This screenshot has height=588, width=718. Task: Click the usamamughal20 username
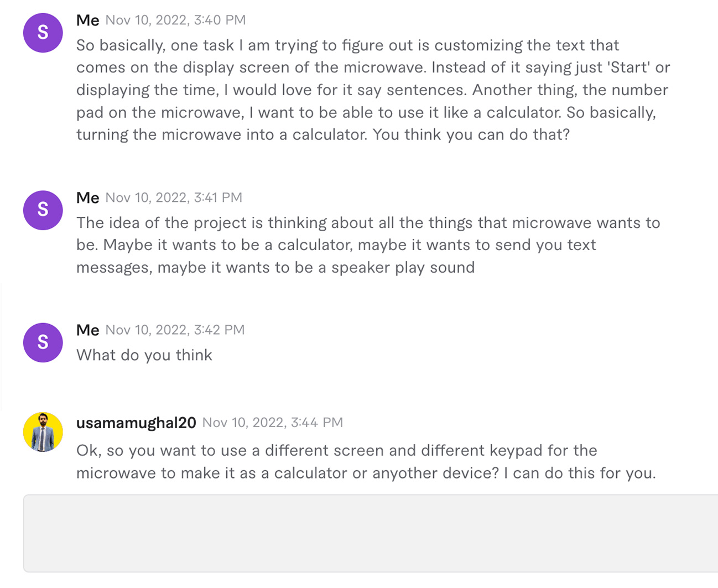coord(136,423)
